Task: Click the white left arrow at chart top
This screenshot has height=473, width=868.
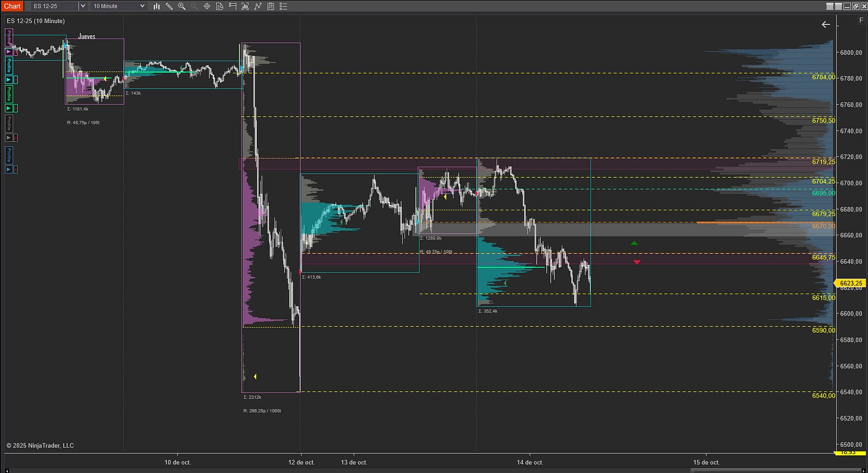Action: [x=826, y=24]
